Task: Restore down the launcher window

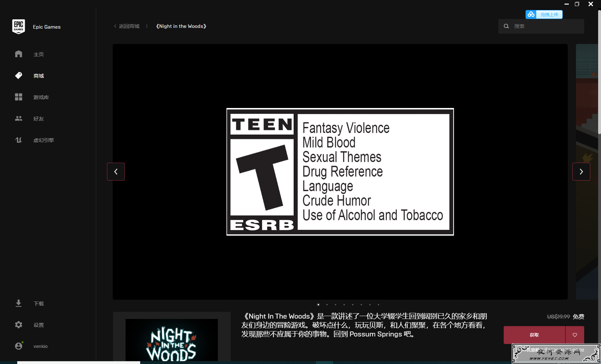Action: [x=577, y=4]
